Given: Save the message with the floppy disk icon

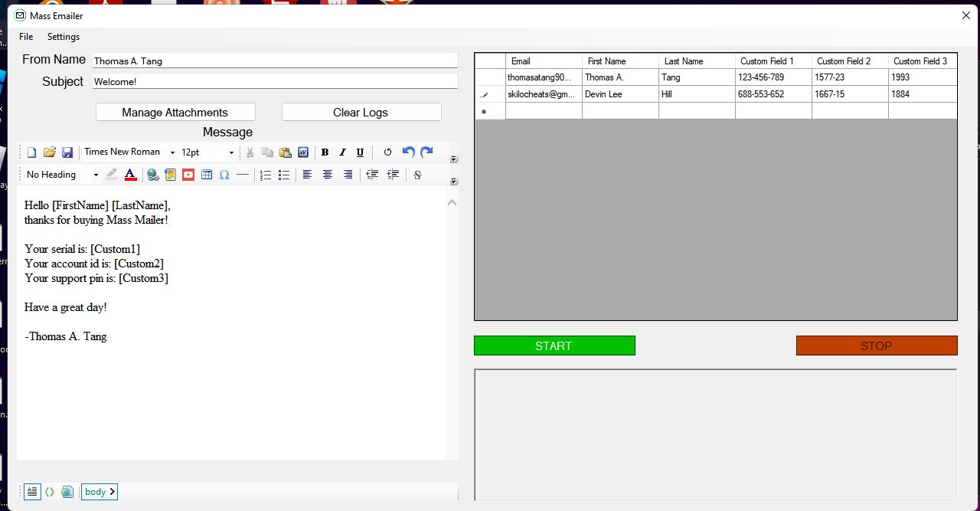Looking at the screenshot, I should coord(67,152).
